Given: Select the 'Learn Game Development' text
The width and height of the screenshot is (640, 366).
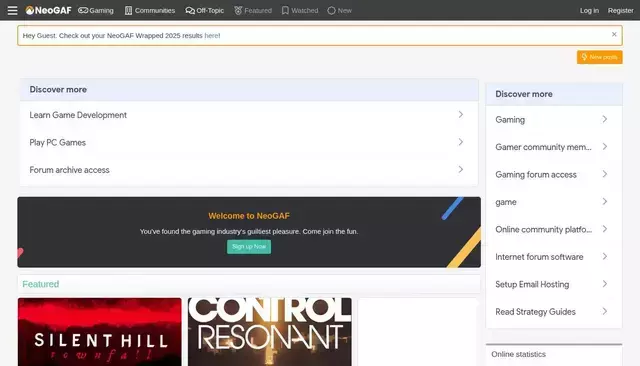Looking at the screenshot, I should click(x=78, y=115).
